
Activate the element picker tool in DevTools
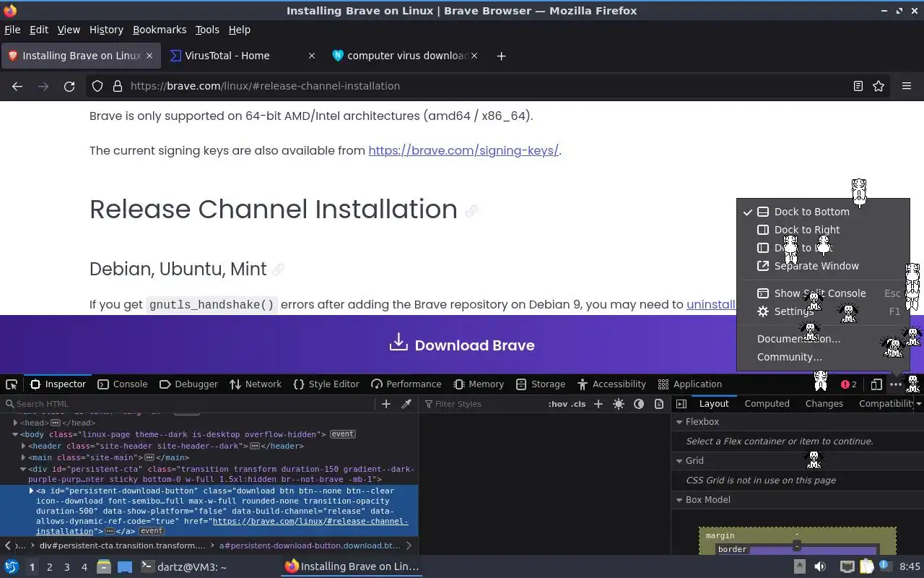click(x=12, y=384)
